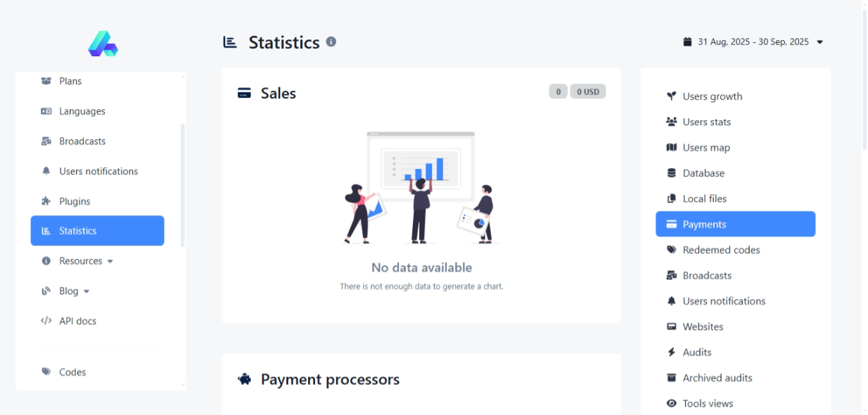Click the Archived audits link
This screenshot has height=415, width=868.
point(717,378)
